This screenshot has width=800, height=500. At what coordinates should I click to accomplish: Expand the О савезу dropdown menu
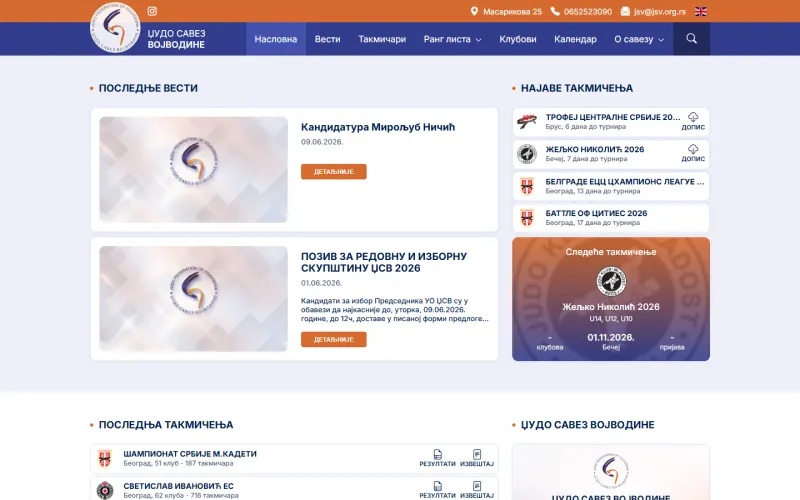click(x=639, y=39)
